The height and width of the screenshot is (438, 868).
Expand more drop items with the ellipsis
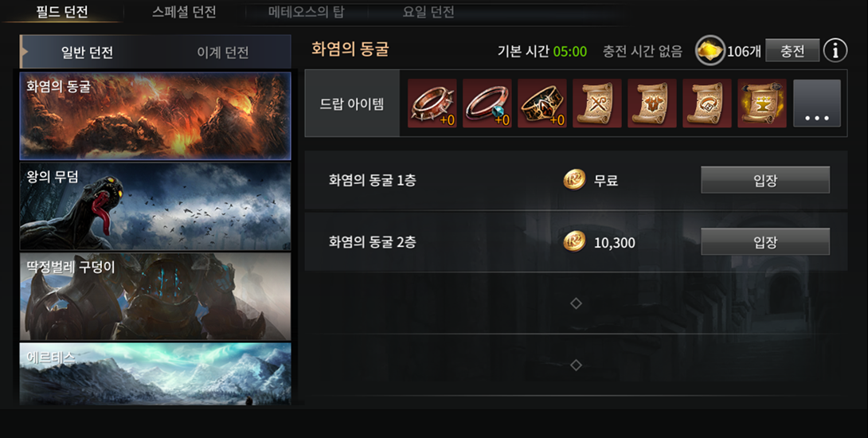tap(817, 103)
